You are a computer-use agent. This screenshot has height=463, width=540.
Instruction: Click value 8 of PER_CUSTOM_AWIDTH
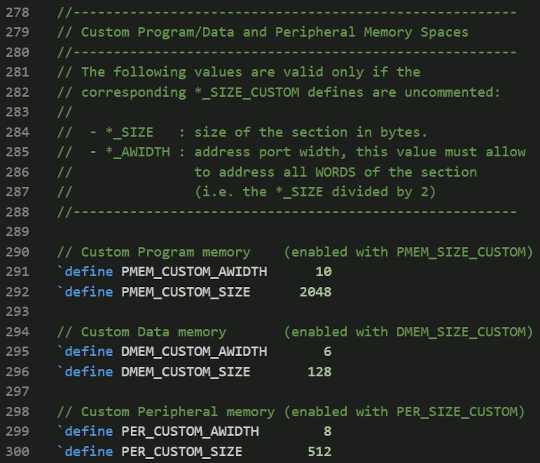coord(328,432)
